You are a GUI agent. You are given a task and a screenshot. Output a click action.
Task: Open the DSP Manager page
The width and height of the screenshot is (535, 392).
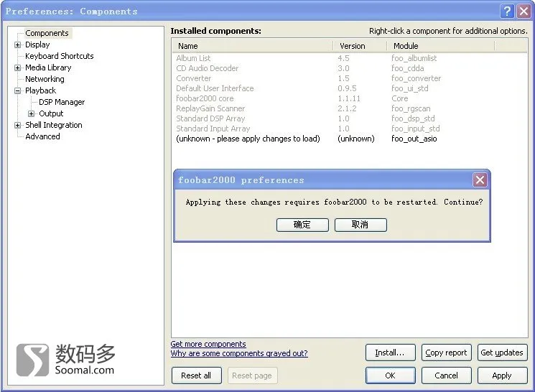tap(62, 102)
